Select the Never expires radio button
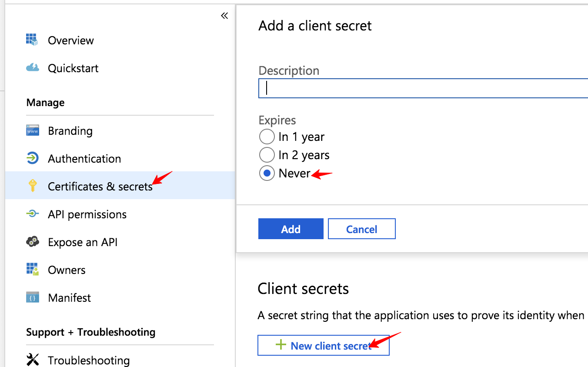Viewport: 588px width, 367px height. tap(267, 173)
